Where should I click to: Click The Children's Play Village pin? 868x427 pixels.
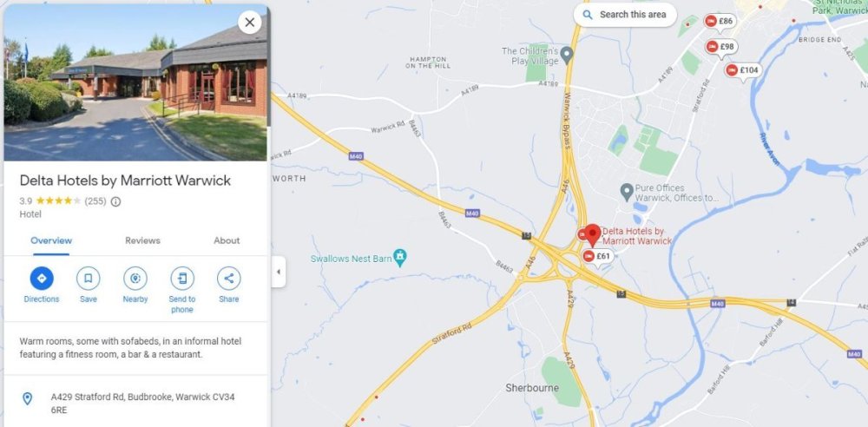566,55
